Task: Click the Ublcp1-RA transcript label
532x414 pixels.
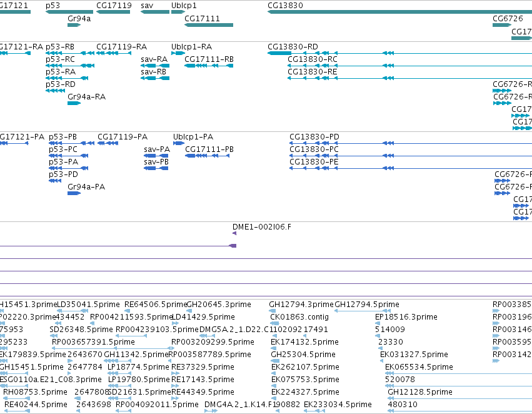Action: pos(192,46)
